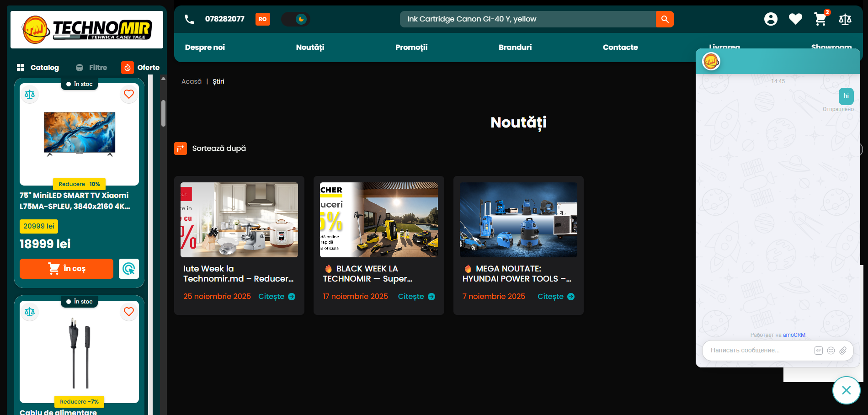Favorite the Cablu de alimentare product
The image size is (868, 415).
(128, 312)
